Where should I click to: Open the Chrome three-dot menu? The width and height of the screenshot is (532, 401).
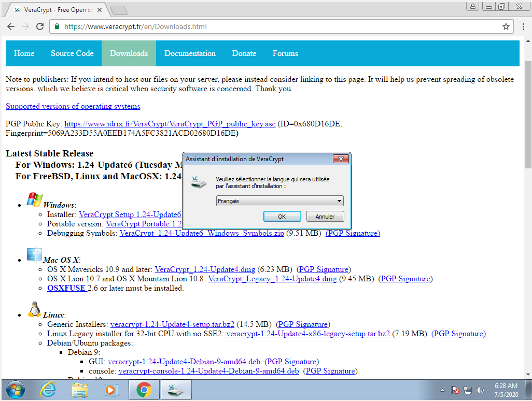pos(523,26)
